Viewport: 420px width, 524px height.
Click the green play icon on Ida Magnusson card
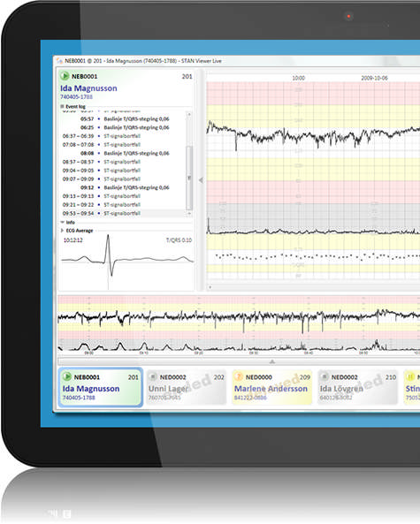[x=67, y=376]
